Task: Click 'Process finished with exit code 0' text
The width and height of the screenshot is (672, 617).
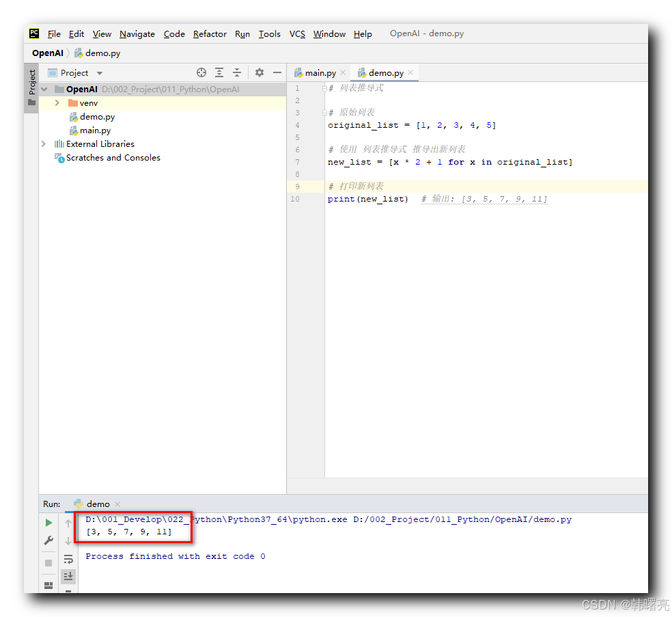Action: click(x=176, y=557)
